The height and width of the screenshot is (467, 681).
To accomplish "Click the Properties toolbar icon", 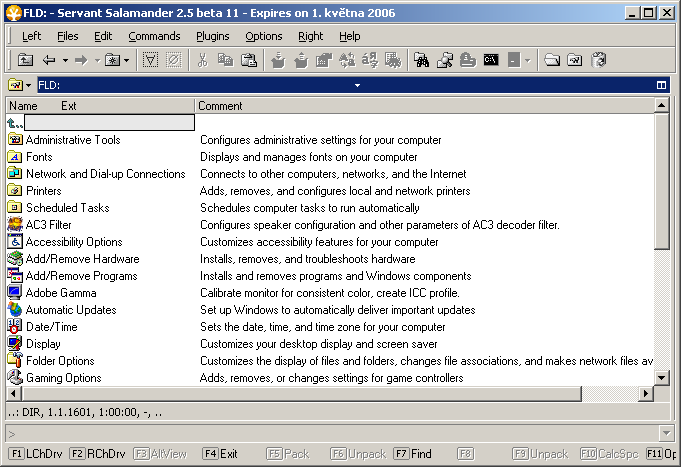I will coord(324,60).
